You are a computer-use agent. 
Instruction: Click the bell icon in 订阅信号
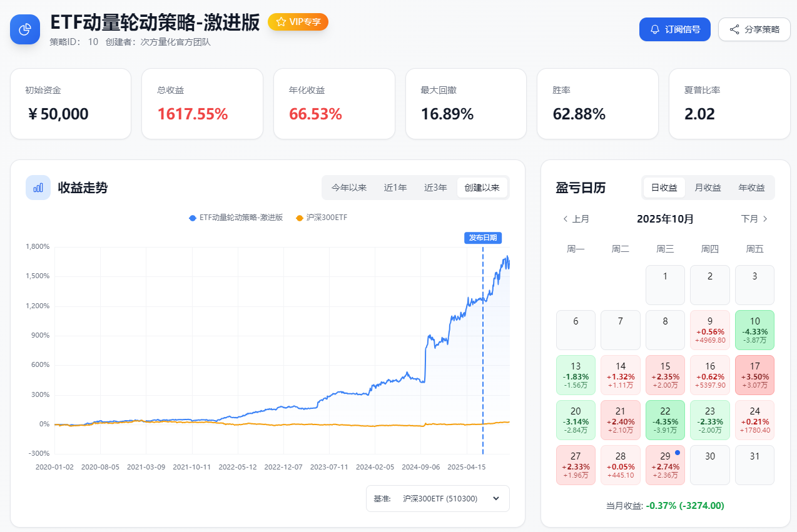coord(655,29)
